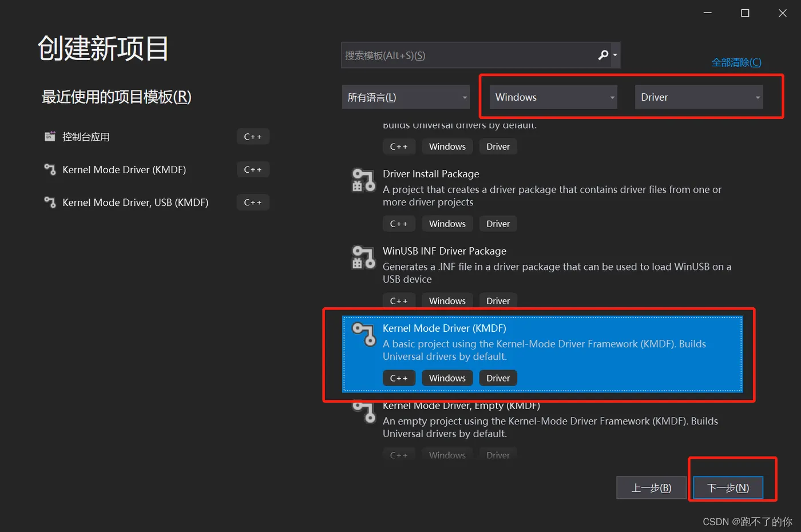Click the 上一步(B) back button

[651, 488]
